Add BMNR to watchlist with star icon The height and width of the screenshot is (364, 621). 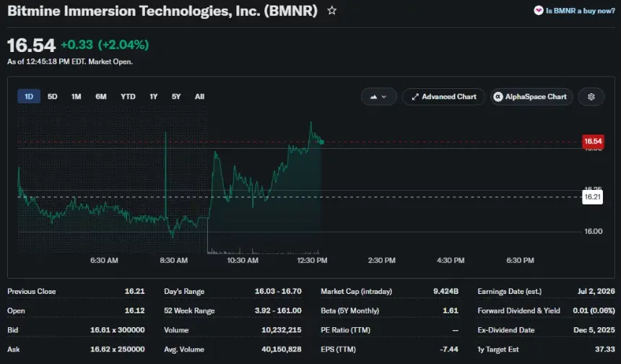coord(332,11)
